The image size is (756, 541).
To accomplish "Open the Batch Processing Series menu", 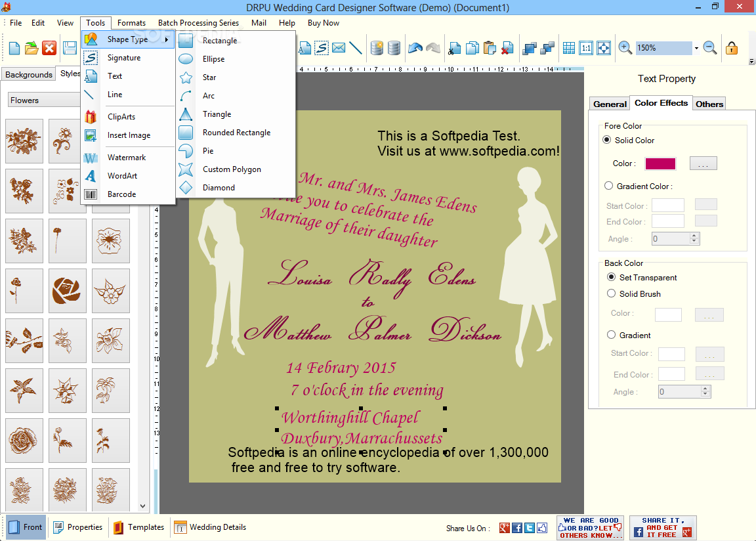I will click(198, 23).
